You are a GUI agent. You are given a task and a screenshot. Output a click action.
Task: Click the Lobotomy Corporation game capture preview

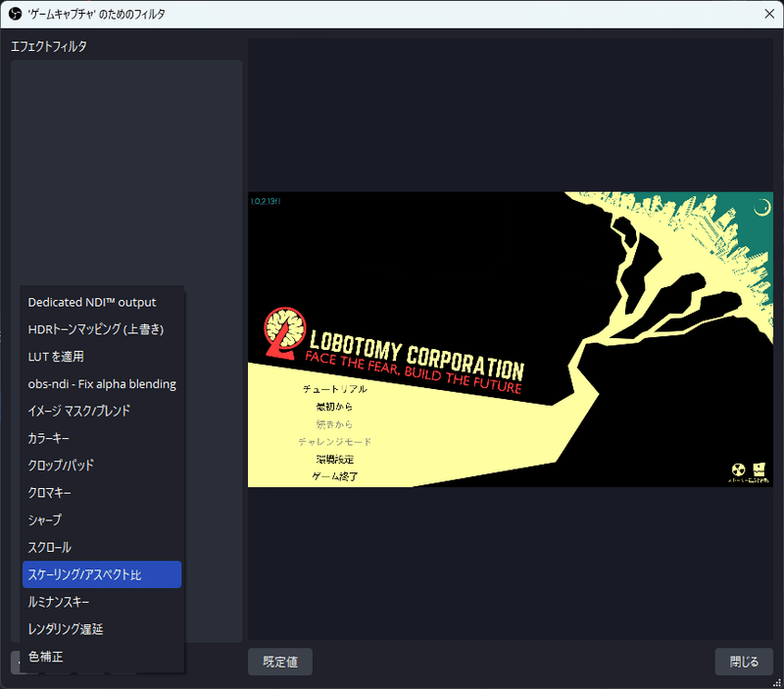(511, 339)
